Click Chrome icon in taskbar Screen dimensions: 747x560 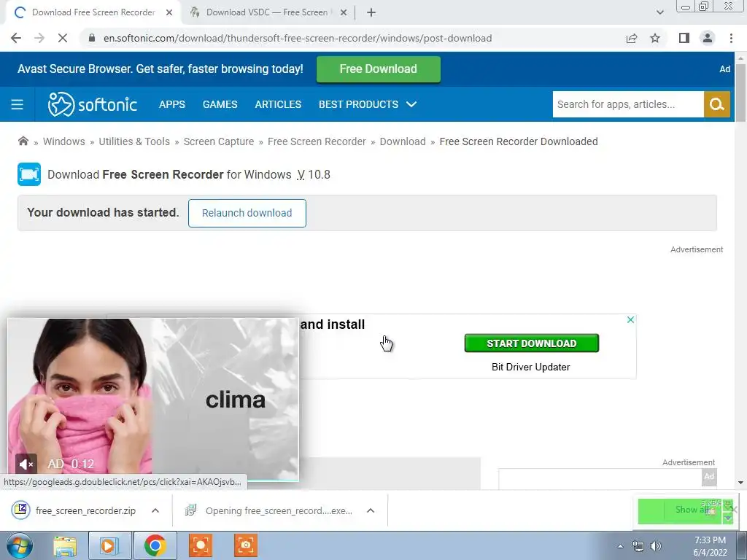tap(155, 545)
